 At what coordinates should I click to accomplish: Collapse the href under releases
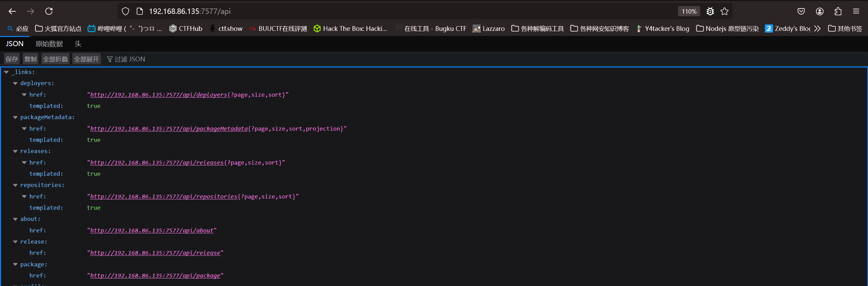(24, 163)
